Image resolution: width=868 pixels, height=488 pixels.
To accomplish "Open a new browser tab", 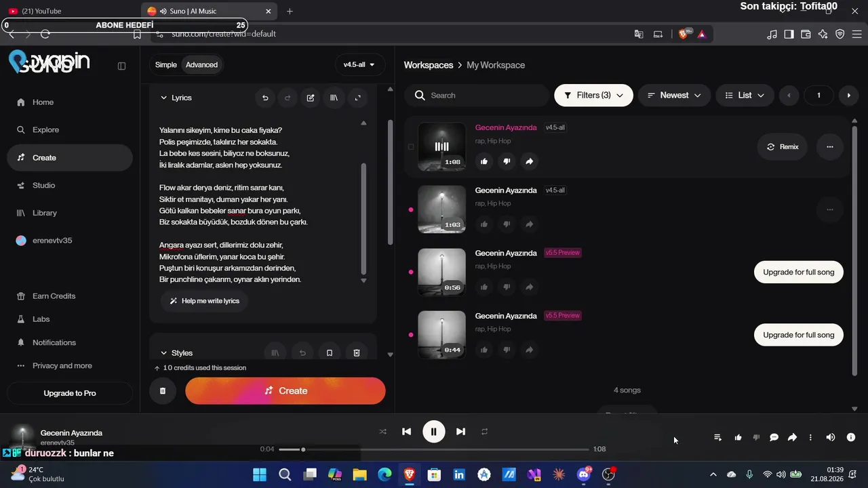I will pyautogui.click(x=290, y=12).
